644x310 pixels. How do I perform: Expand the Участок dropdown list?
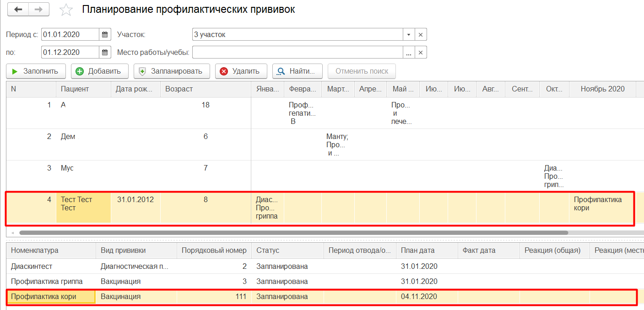[x=409, y=34]
